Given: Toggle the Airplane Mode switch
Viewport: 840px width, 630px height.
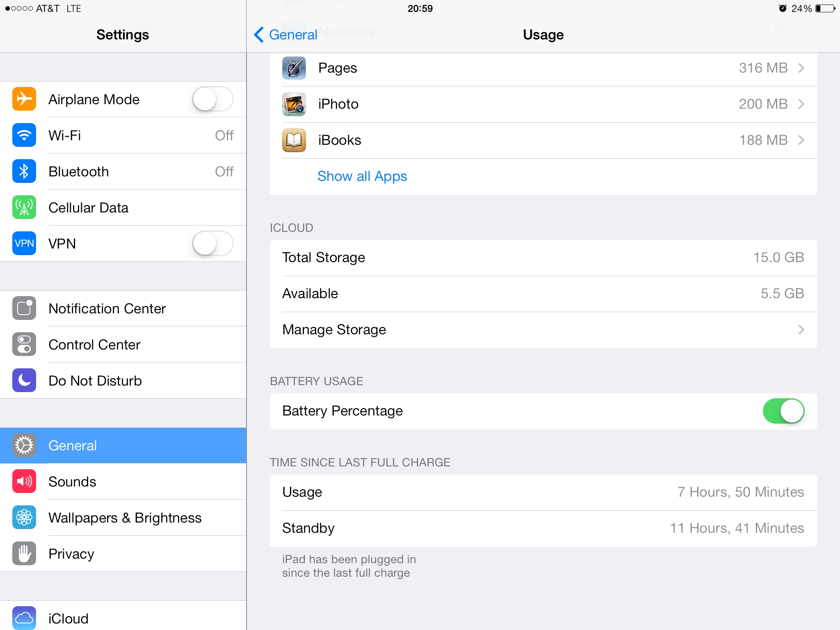Looking at the screenshot, I should click(212, 99).
